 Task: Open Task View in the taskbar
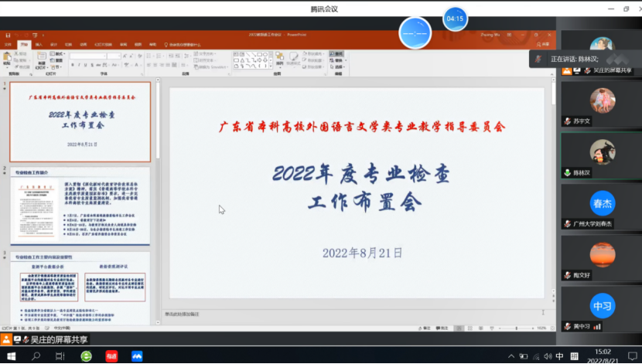point(60,356)
